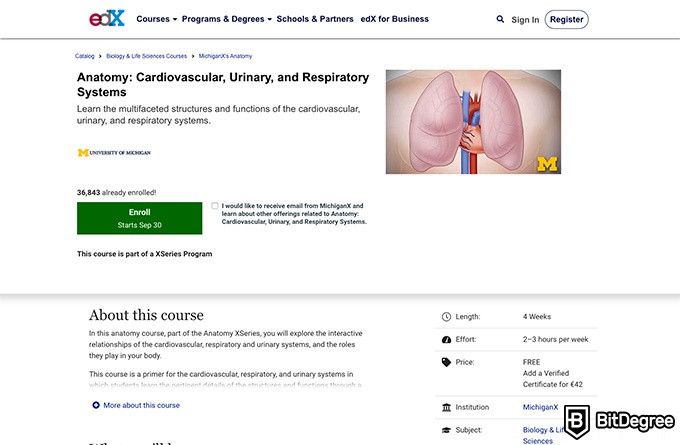
Task: Click the Sign In link
Action: point(525,20)
